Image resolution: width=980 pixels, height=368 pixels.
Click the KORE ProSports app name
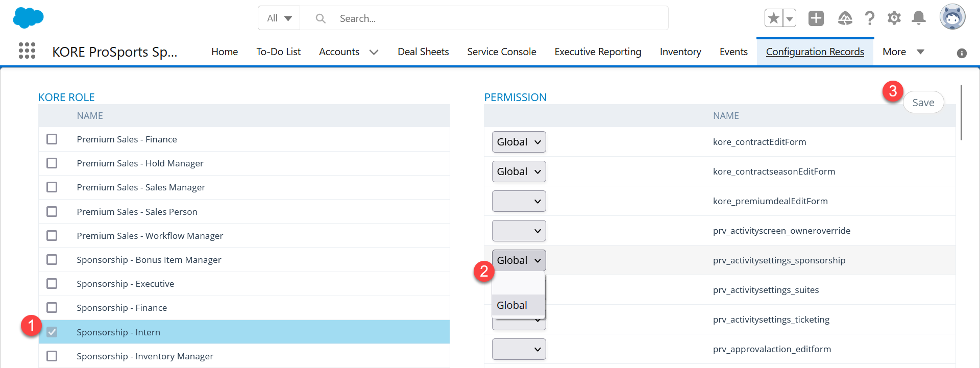pos(115,52)
